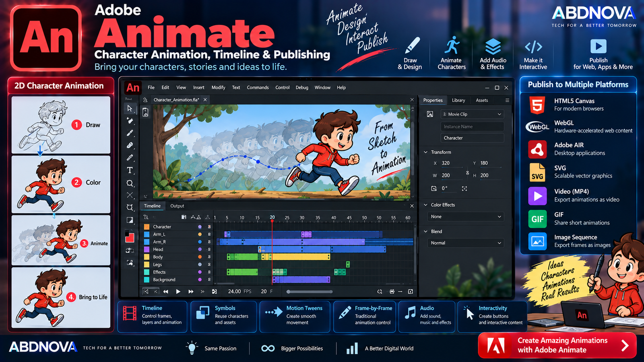Click the center frame icon in timeline controls

392,292
